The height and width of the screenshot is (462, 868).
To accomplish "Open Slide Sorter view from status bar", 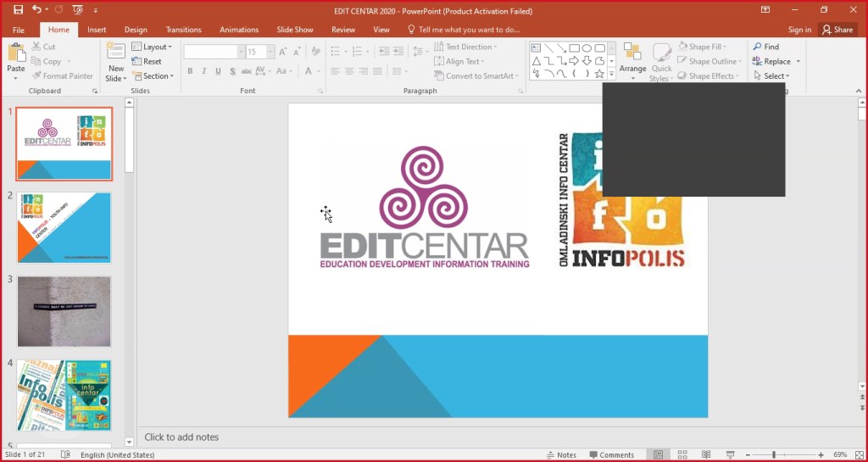I will 682,455.
